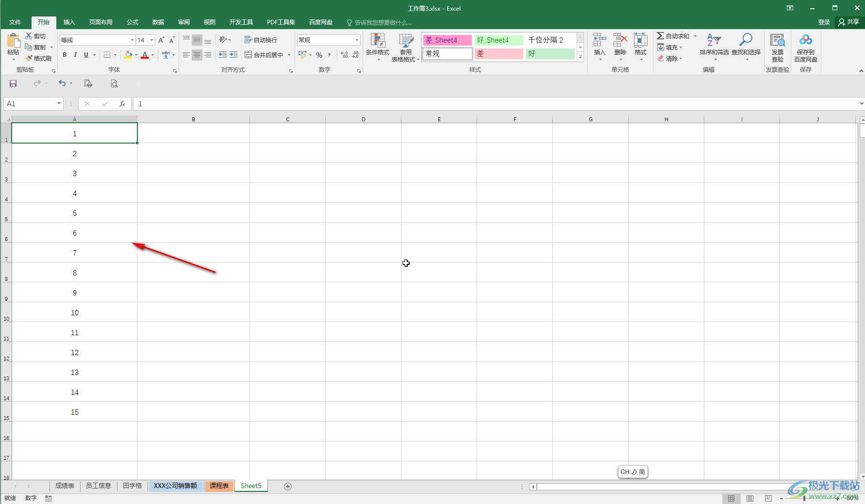Open the number format dropdown (常规)
Image resolution: width=865 pixels, height=504 pixels.
357,40
